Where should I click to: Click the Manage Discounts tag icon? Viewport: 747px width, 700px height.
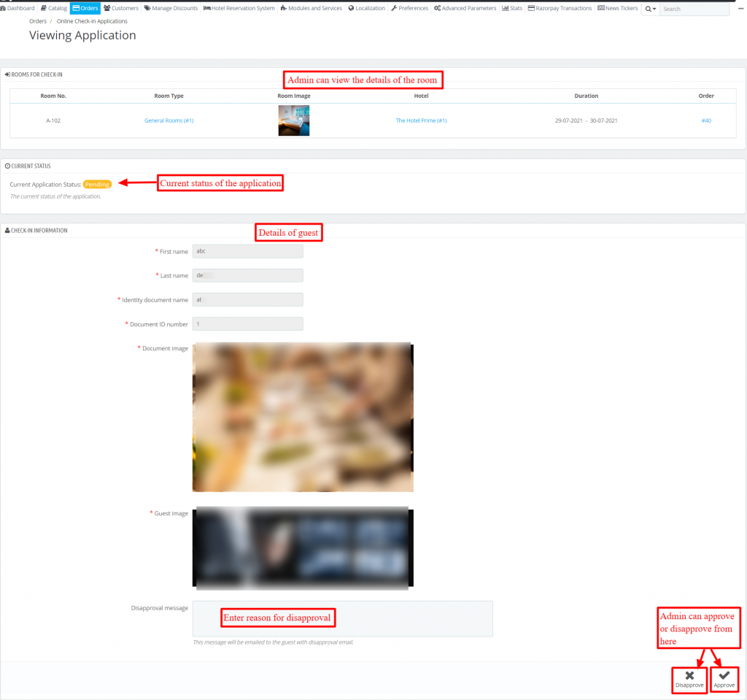(x=147, y=8)
